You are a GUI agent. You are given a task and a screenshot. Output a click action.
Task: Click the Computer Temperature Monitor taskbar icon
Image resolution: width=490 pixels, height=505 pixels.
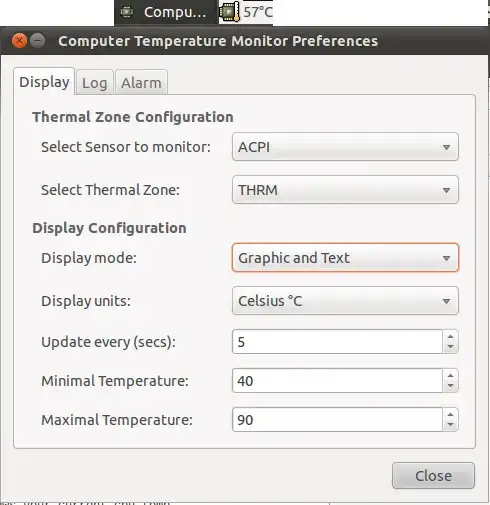[127, 12]
